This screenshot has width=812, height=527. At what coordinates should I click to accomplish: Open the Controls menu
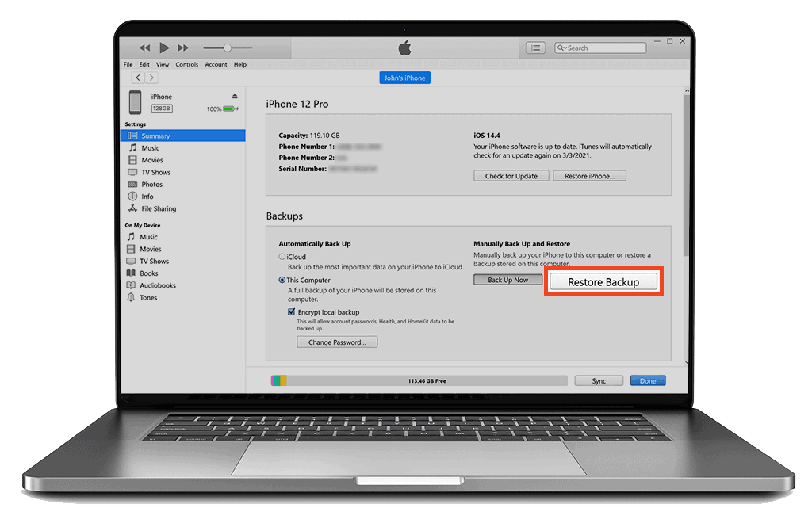187,65
